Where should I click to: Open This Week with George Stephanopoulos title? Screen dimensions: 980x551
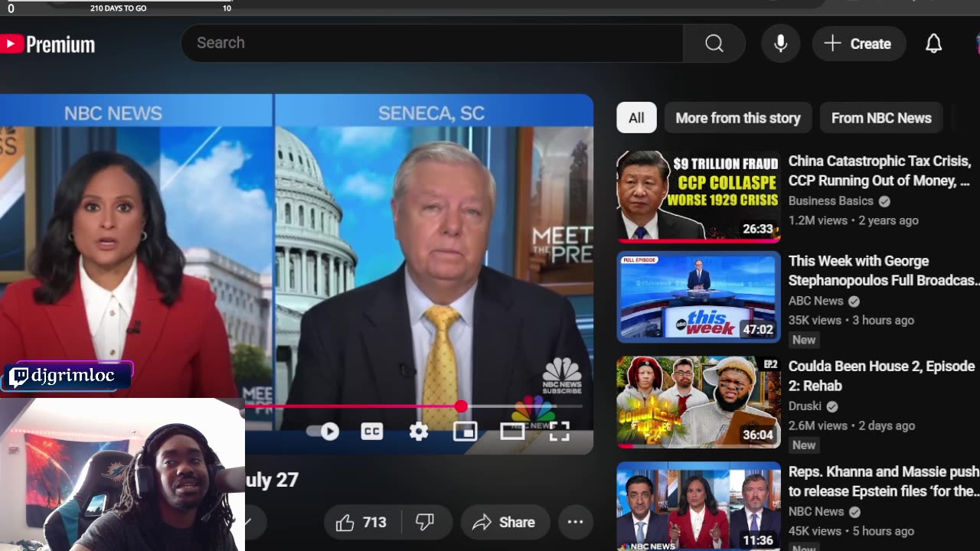pyautogui.click(x=884, y=271)
